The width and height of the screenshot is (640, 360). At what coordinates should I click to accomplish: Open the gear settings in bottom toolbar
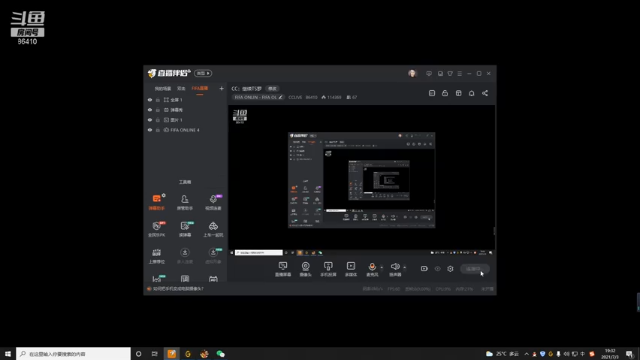click(x=450, y=269)
